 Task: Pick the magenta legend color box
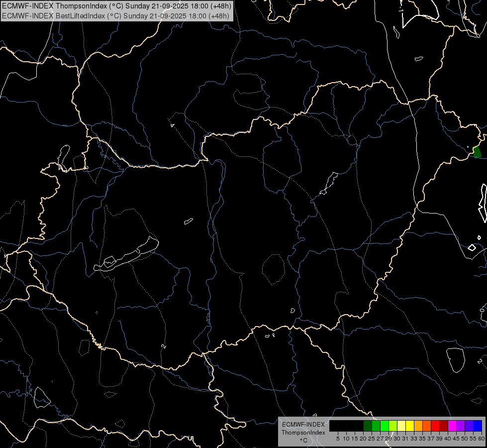pos(452,426)
